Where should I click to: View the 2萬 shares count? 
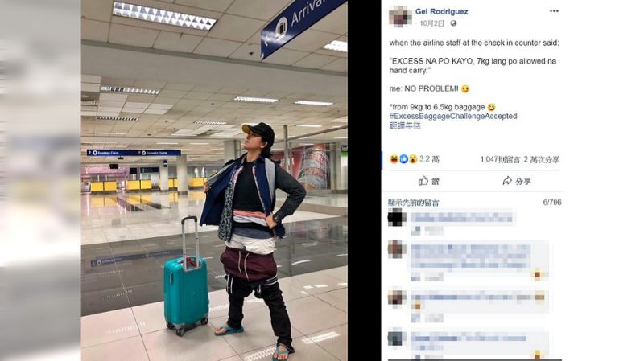[542, 159]
